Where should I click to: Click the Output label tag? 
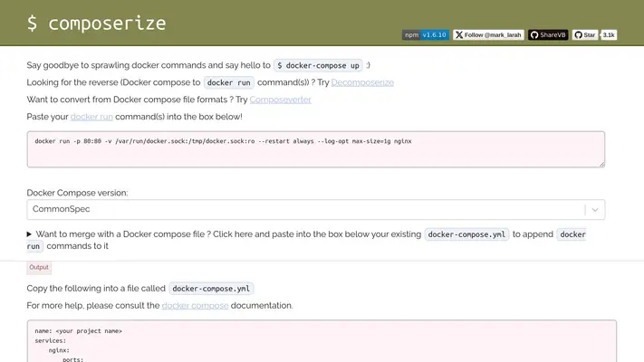[x=39, y=268]
